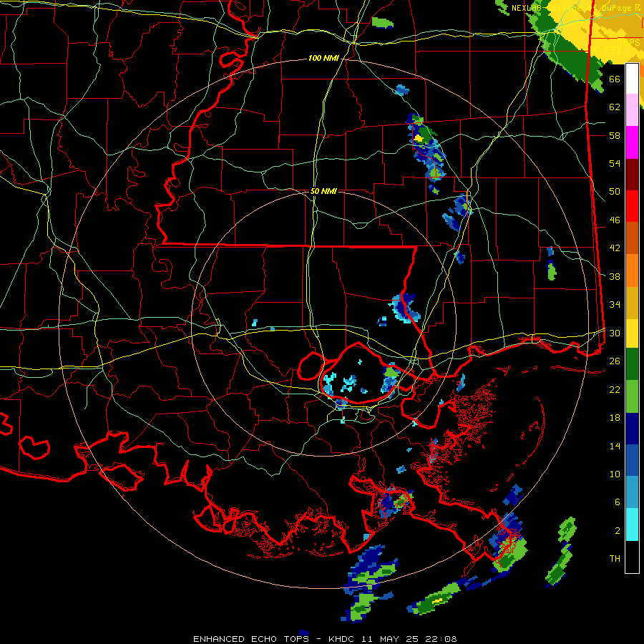This screenshot has height=644, width=644.
Task: Click the 100 NMI range ring label
Action: click(323, 59)
